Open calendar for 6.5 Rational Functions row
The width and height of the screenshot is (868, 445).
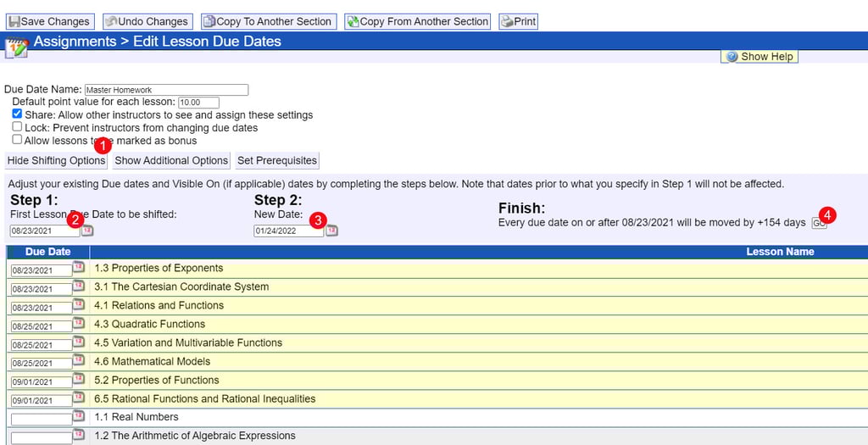click(79, 398)
